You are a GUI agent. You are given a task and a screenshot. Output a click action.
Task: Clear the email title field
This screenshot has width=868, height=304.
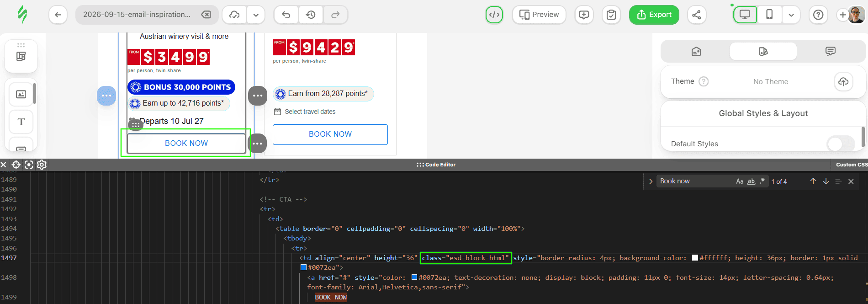point(206,15)
